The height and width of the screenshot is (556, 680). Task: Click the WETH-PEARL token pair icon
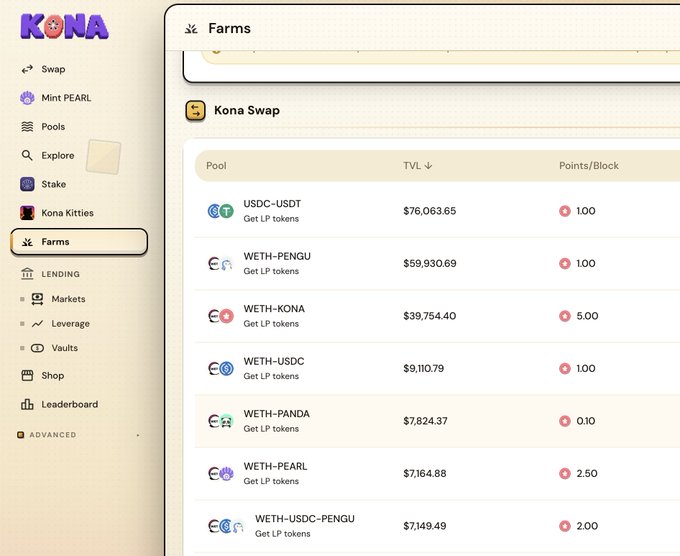221,474
